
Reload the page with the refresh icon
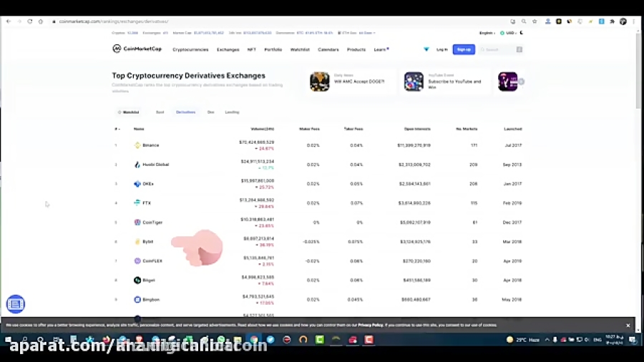[x=29, y=21]
